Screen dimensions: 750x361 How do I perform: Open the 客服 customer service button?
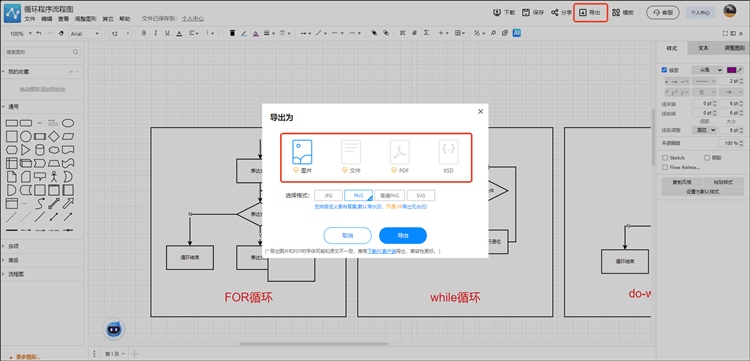click(x=662, y=12)
